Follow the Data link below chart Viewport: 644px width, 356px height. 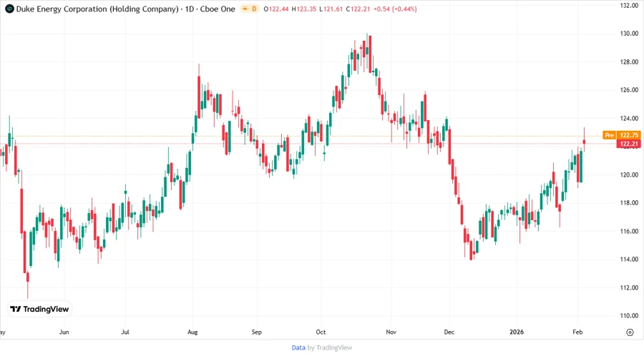[298, 347]
